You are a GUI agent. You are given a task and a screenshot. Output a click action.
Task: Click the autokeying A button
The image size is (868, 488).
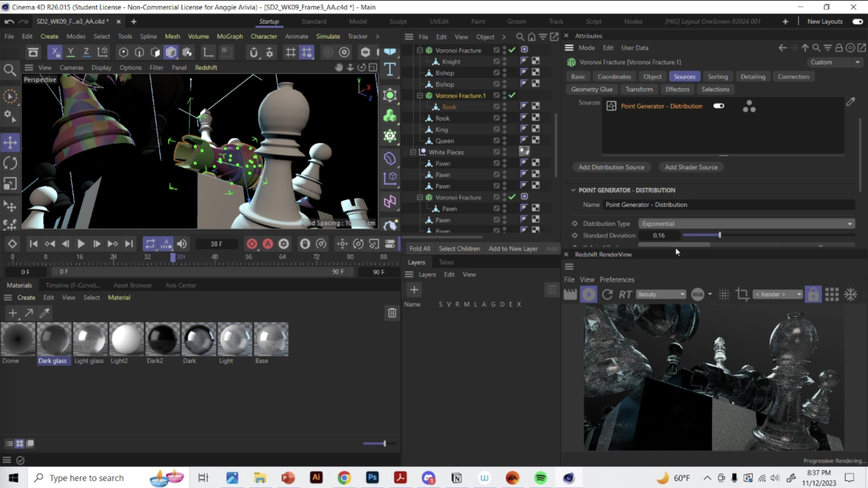click(268, 244)
